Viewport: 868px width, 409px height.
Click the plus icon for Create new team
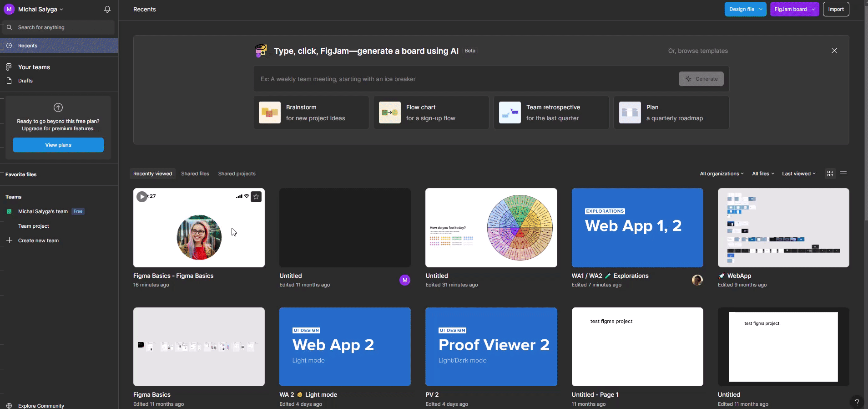coord(9,240)
